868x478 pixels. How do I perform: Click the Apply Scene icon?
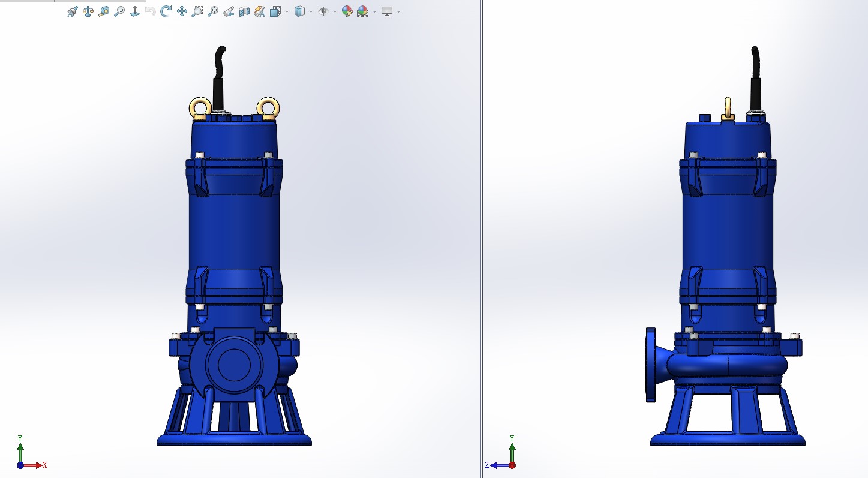[362, 11]
